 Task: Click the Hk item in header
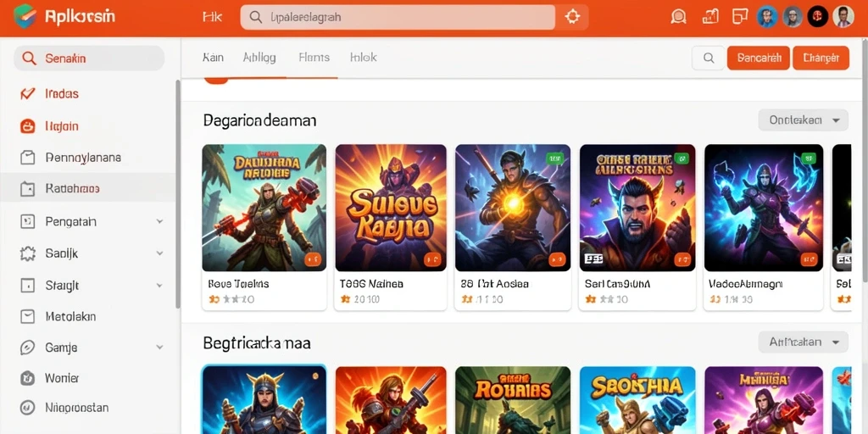click(213, 17)
